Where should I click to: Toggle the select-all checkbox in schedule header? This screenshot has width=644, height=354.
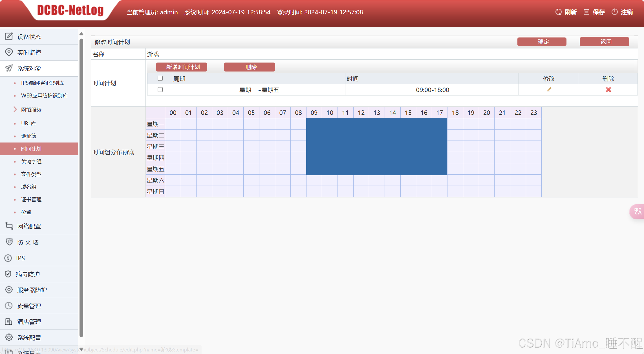160,78
